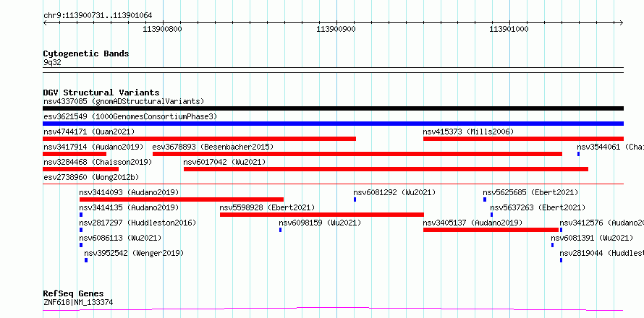Click the esv3621549 1000Genomes blue bar
This screenshot has height=318, width=644.
click(x=333, y=124)
